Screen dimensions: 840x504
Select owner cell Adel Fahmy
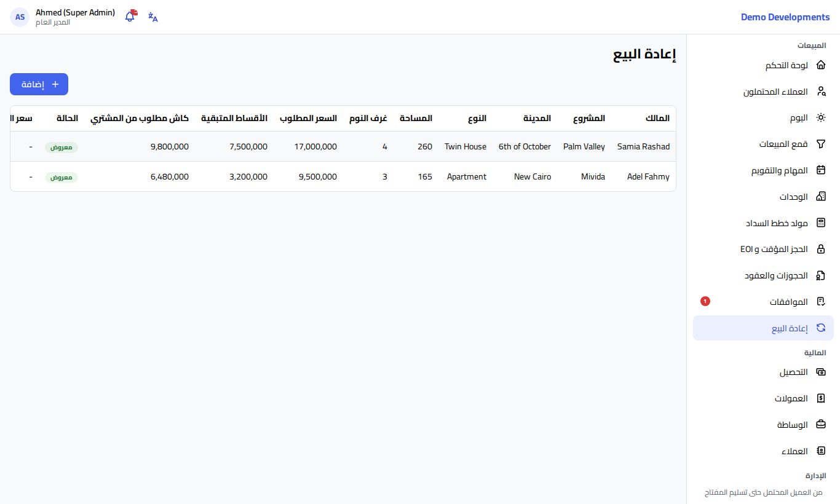pos(648,176)
